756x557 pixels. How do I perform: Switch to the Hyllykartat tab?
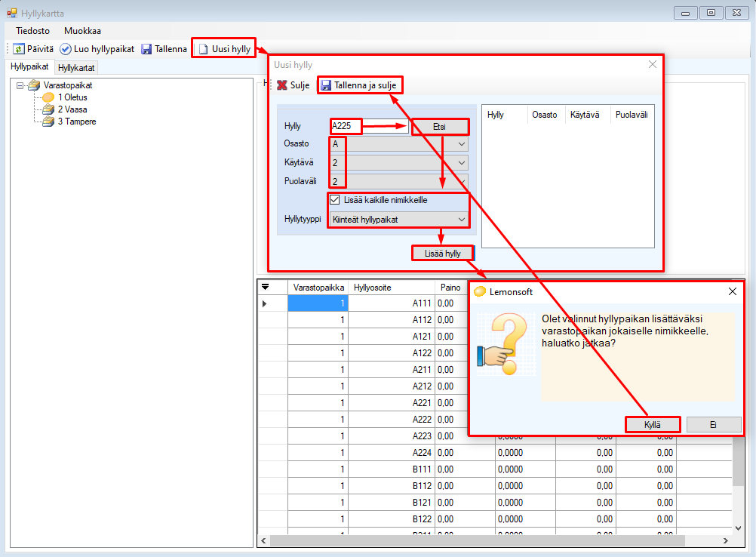pos(76,68)
